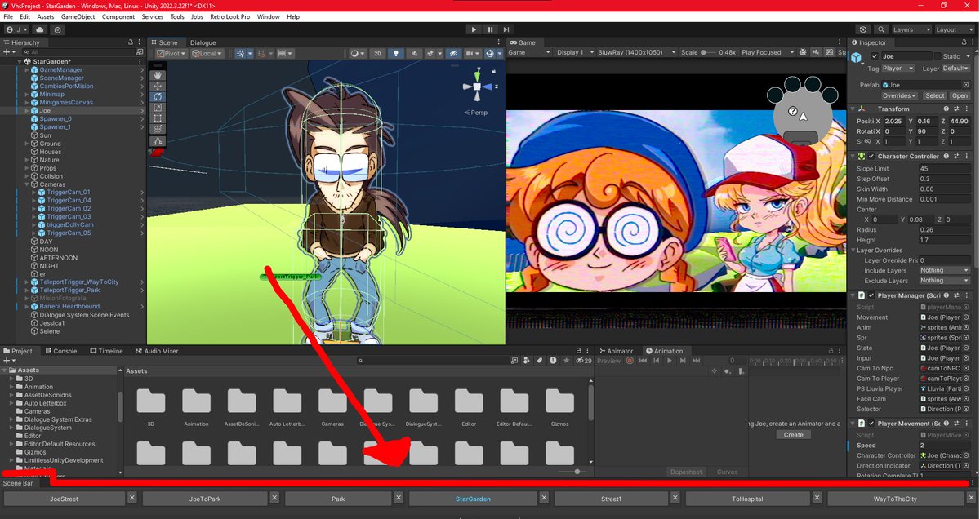The height and width of the screenshot is (519, 980).
Task: Switch to the Animator tab
Action: coord(616,351)
